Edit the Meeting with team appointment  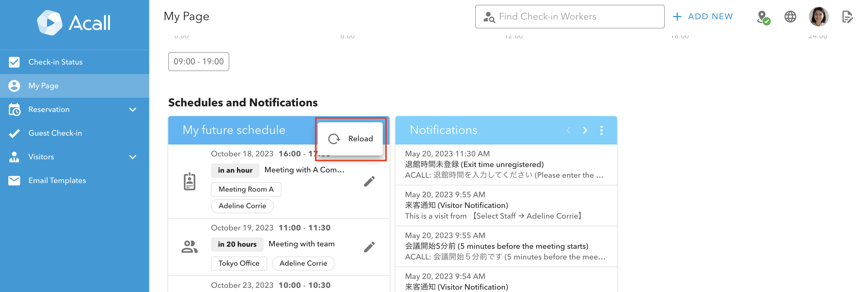click(x=369, y=247)
